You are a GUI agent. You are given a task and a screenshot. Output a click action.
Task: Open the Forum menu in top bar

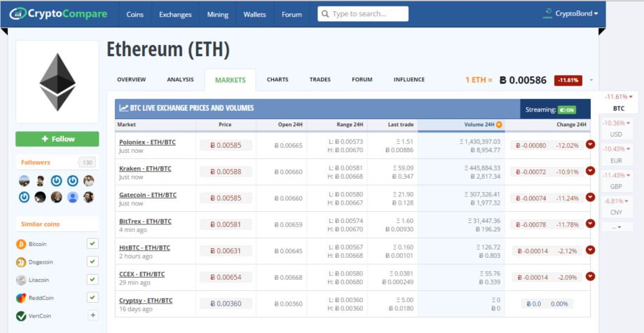click(292, 15)
